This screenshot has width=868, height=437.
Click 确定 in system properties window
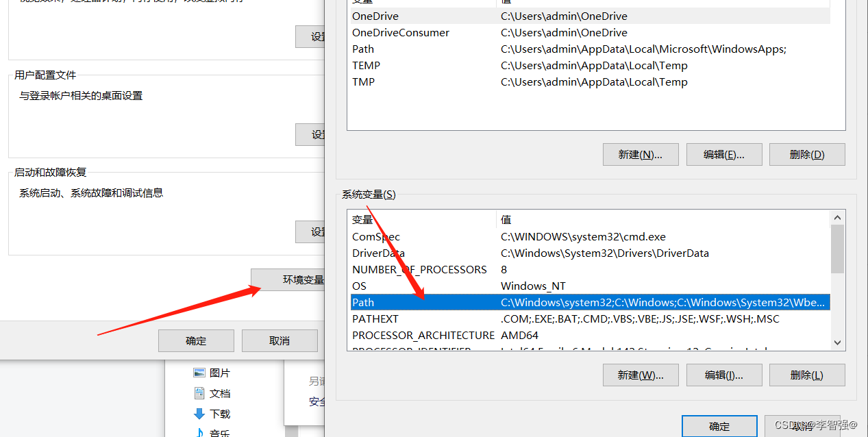(x=196, y=340)
